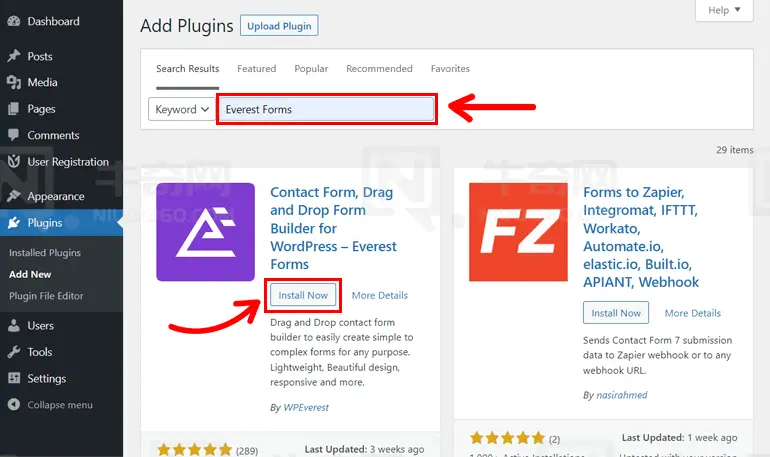This screenshot has width=770, height=457.
Task: Open the Settings sliders icon
Action: click(x=14, y=378)
